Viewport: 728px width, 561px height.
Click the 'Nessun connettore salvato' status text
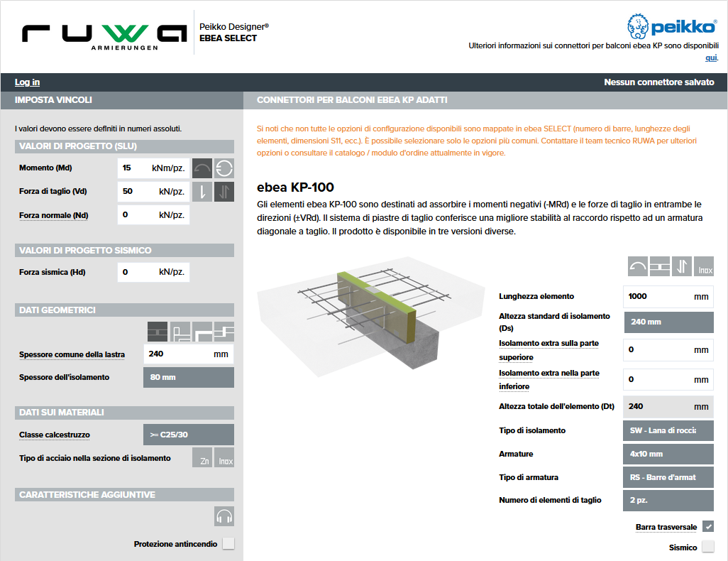tap(659, 82)
